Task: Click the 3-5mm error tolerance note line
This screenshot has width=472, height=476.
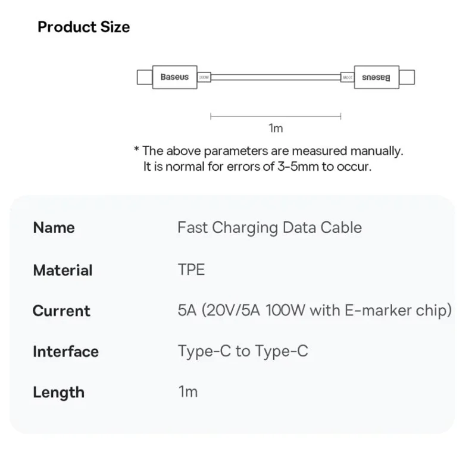Action: coord(257,167)
